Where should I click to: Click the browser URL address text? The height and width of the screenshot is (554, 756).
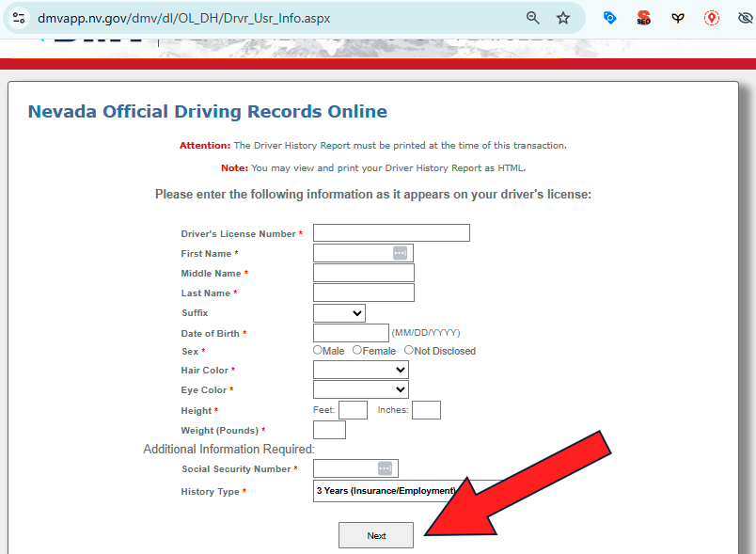pos(183,18)
